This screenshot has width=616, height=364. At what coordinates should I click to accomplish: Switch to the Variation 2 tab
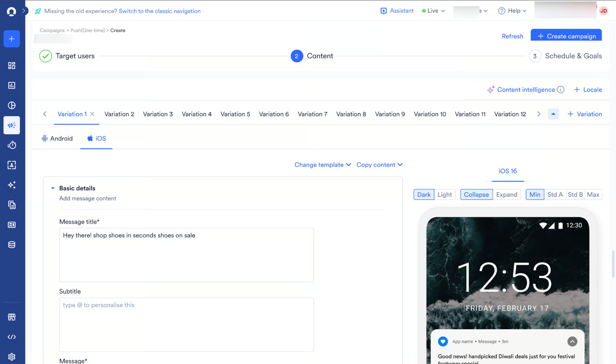(119, 114)
